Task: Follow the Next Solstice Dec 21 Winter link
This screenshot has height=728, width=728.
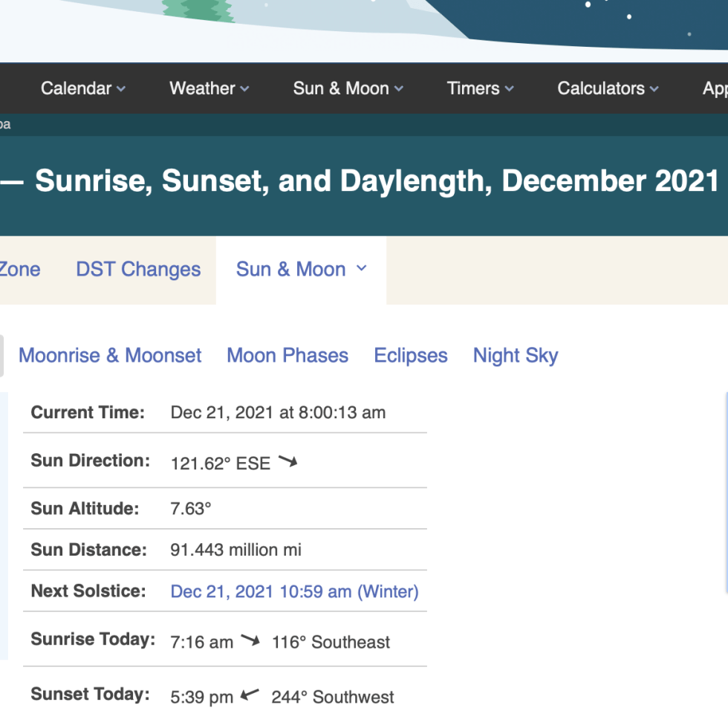Action: [x=294, y=591]
